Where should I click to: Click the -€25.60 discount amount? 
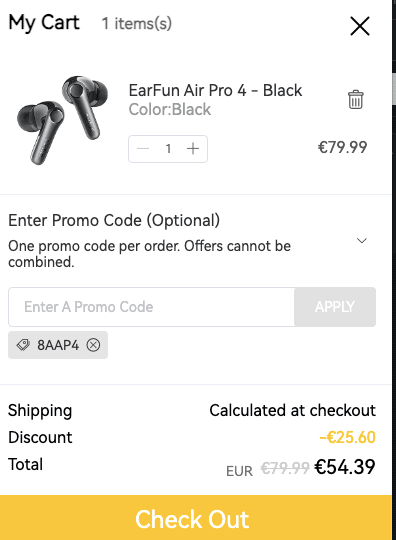pos(347,437)
